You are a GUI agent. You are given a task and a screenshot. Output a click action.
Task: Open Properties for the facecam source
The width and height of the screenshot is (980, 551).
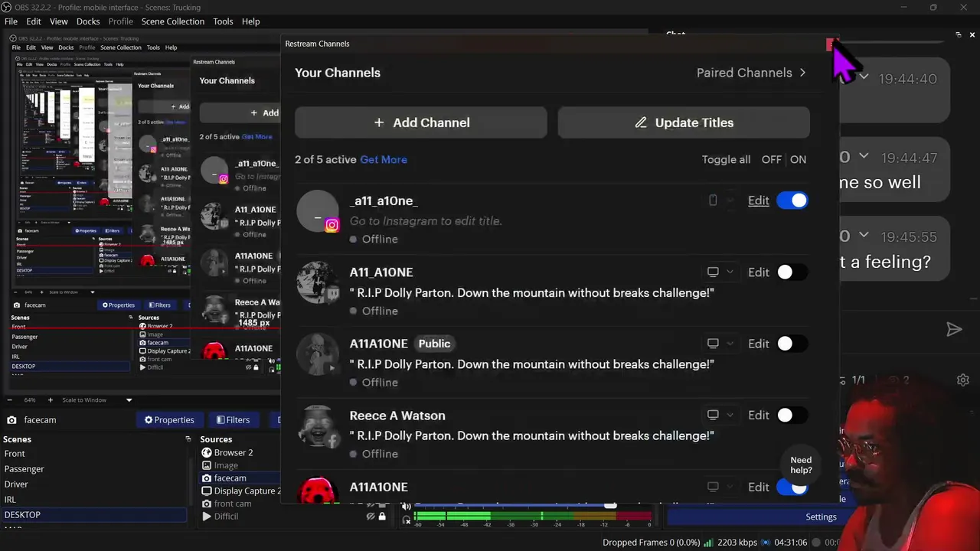pyautogui.click(x=169, y=419)
